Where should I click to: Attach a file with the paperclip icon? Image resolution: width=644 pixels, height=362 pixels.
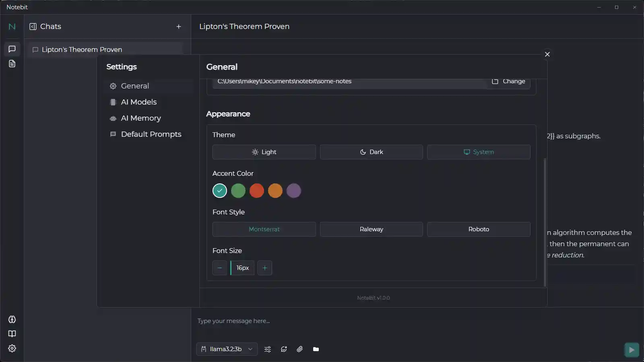299,349
